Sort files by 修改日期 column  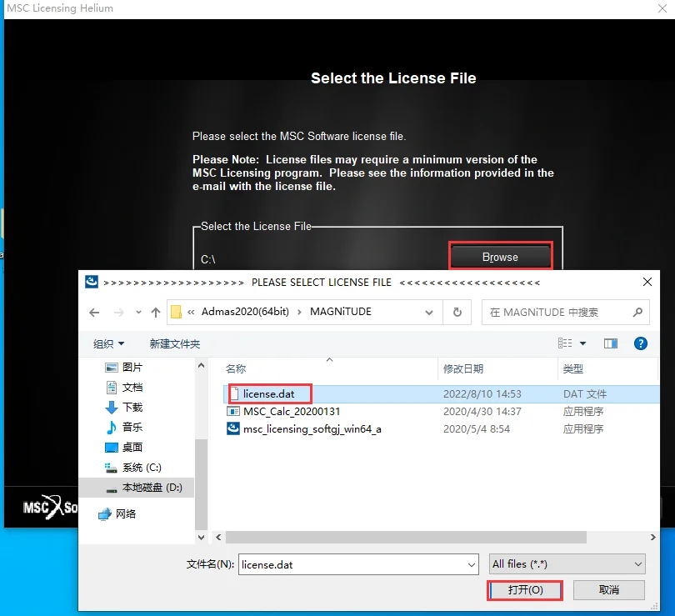(463, 369)
